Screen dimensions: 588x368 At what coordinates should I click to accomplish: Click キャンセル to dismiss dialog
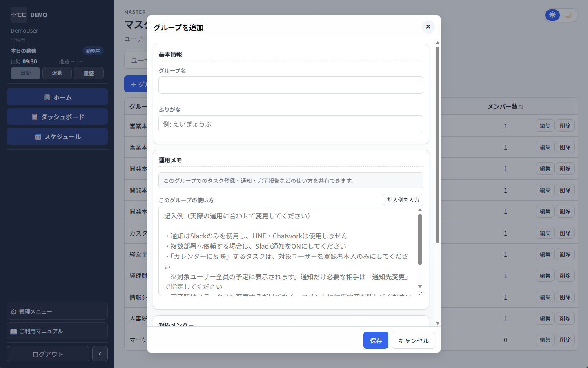[x=413, y=340]
